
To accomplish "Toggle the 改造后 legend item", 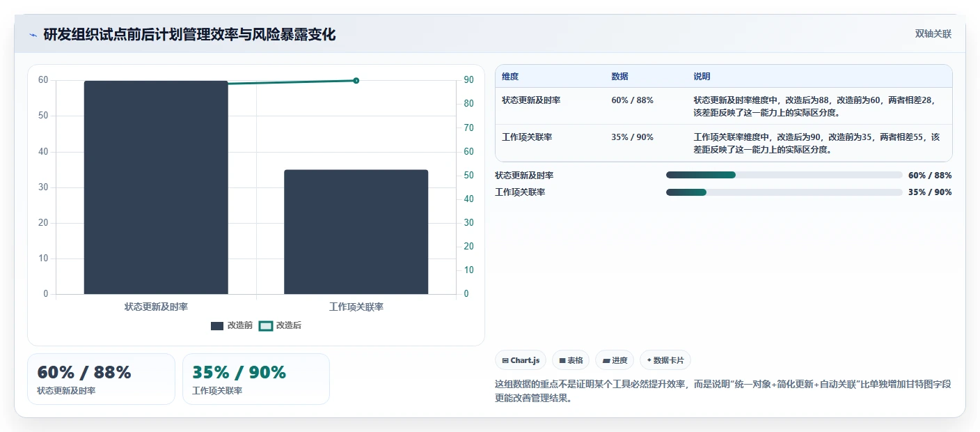I will [x=280, y=325].
